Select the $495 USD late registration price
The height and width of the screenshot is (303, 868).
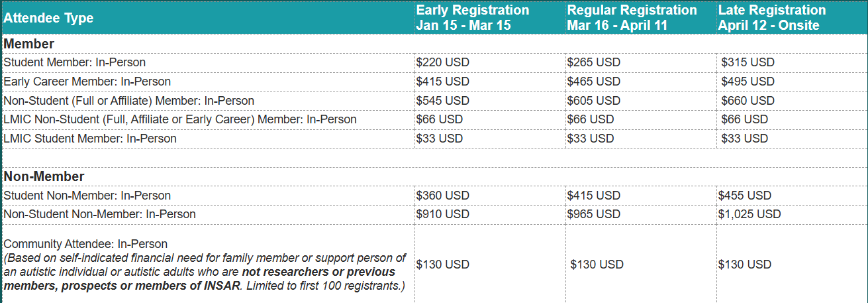(x=747, y=82)
